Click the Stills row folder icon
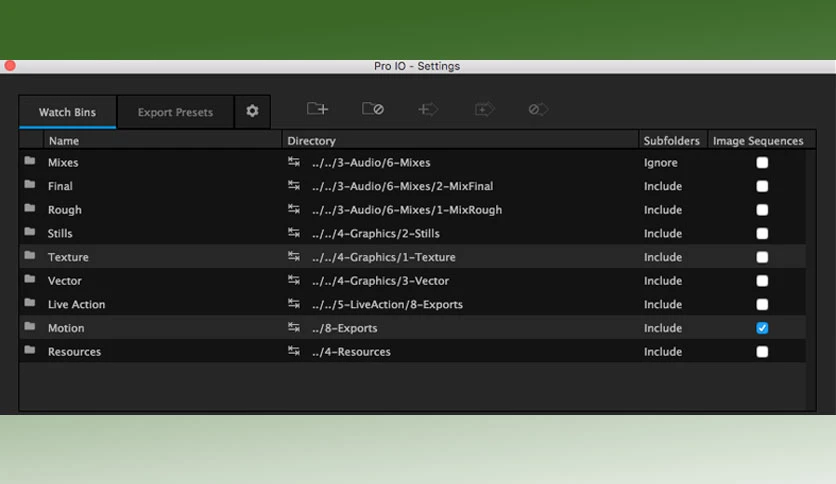 [30, 232]
